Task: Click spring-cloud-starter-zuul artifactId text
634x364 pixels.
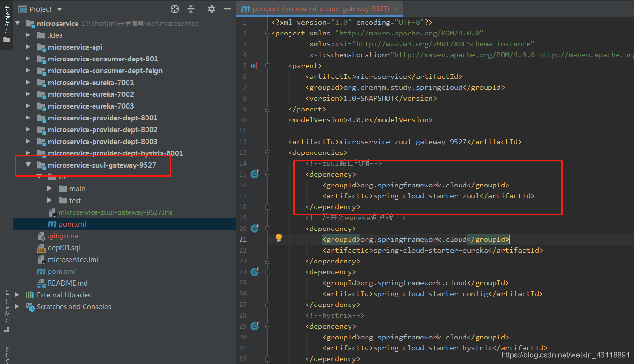Action: coord(427,196)
